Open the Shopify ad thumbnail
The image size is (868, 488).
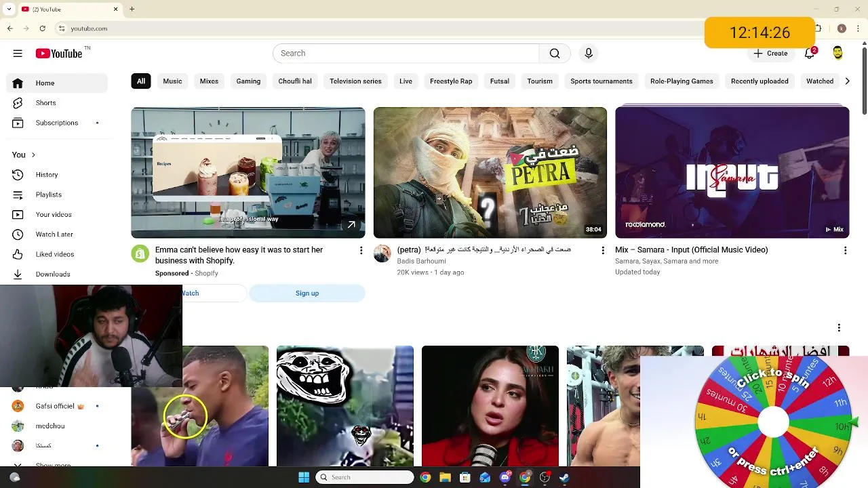248,173
